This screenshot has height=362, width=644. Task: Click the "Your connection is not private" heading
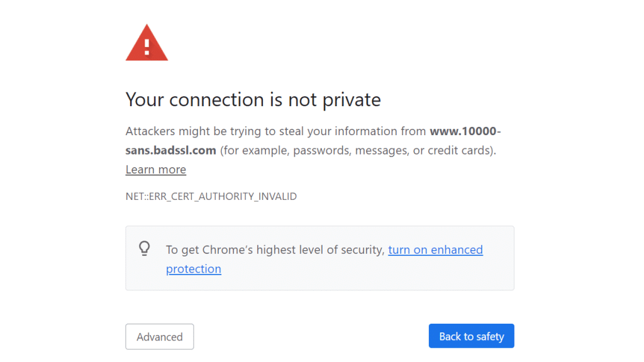253,99
